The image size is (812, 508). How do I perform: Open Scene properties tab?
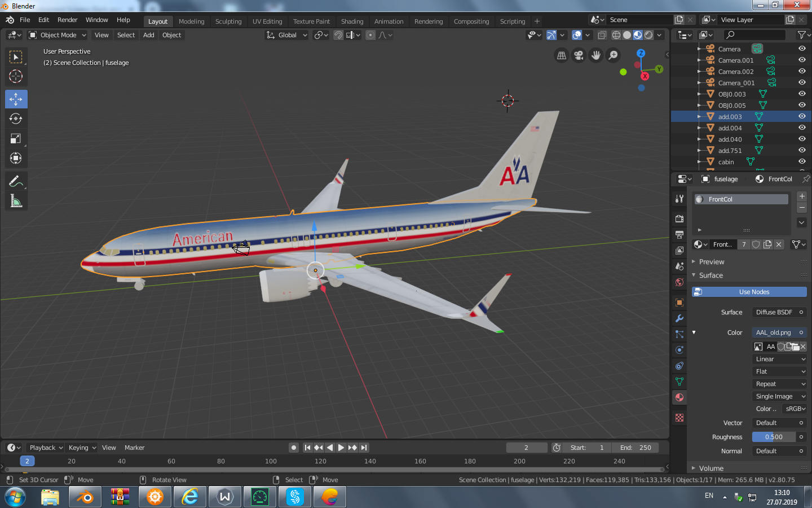[x=679, y=266]
